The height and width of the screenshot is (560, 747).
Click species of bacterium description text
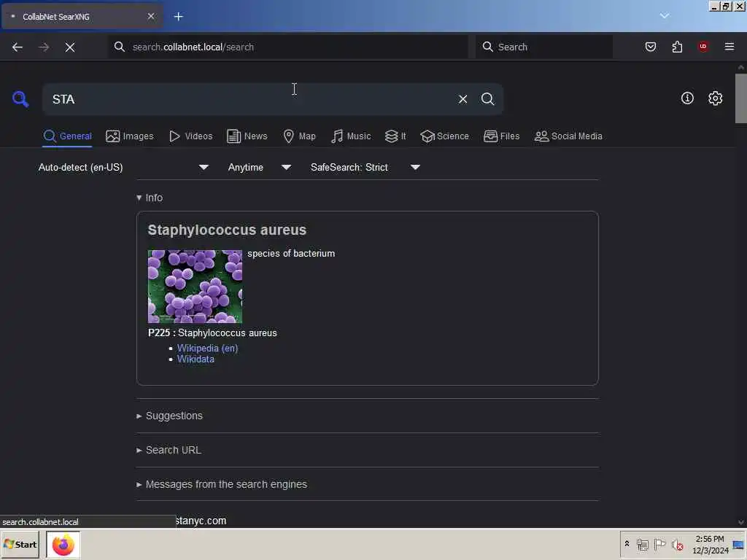tap(291, 253)
